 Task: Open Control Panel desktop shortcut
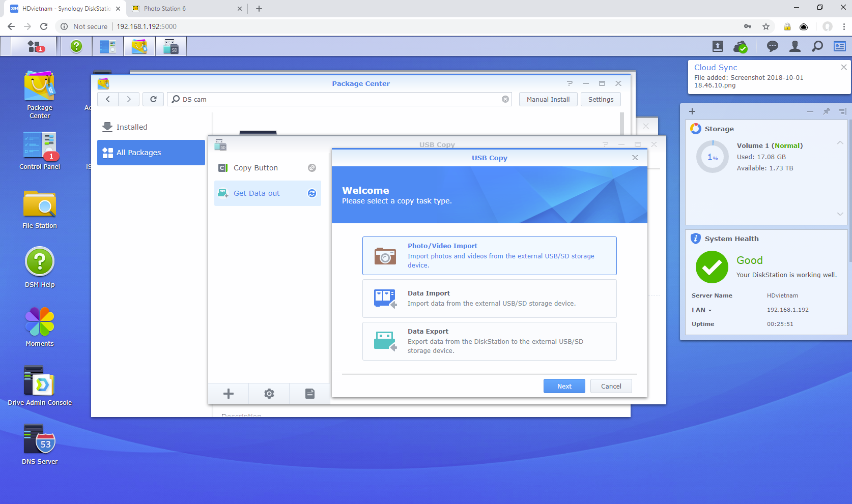click(x=40, y=151)
